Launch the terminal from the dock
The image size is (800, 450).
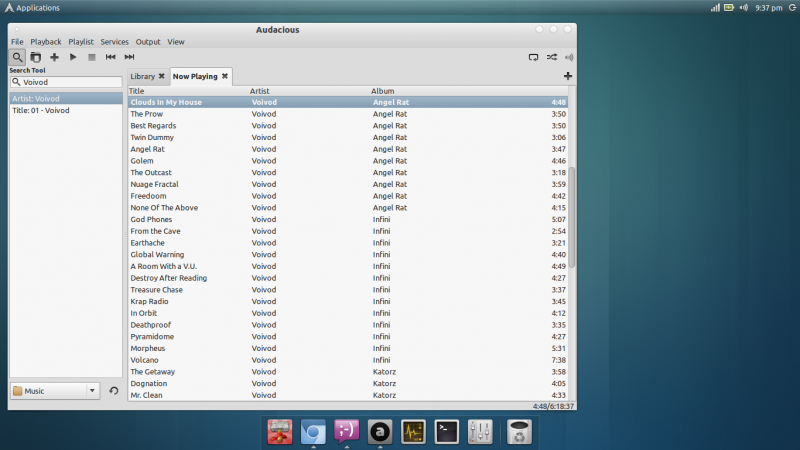[446, 432]
